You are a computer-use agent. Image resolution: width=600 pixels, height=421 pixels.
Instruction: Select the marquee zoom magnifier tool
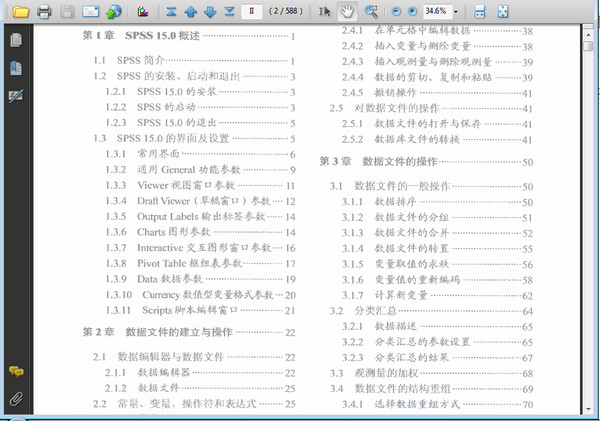(x=371, y=12)
